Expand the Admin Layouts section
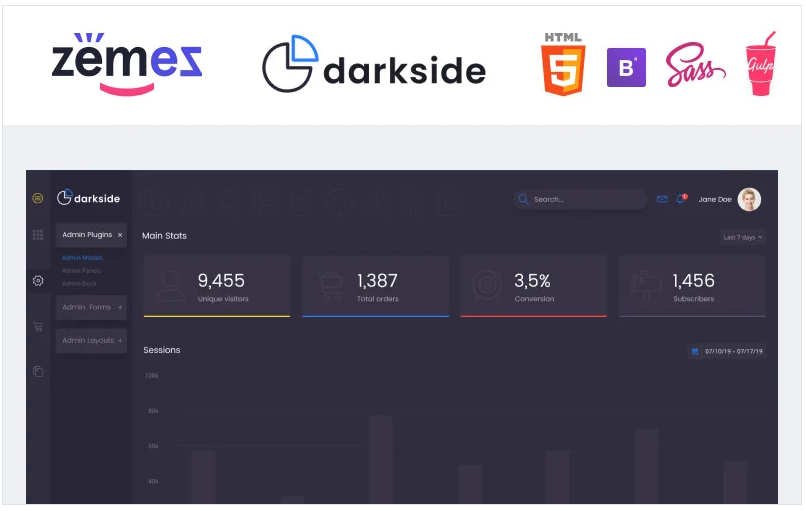The image size is (806, 511). point(91,340)
